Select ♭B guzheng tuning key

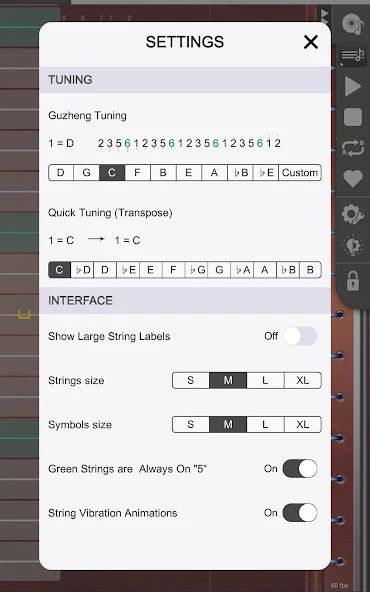[240, 173]
